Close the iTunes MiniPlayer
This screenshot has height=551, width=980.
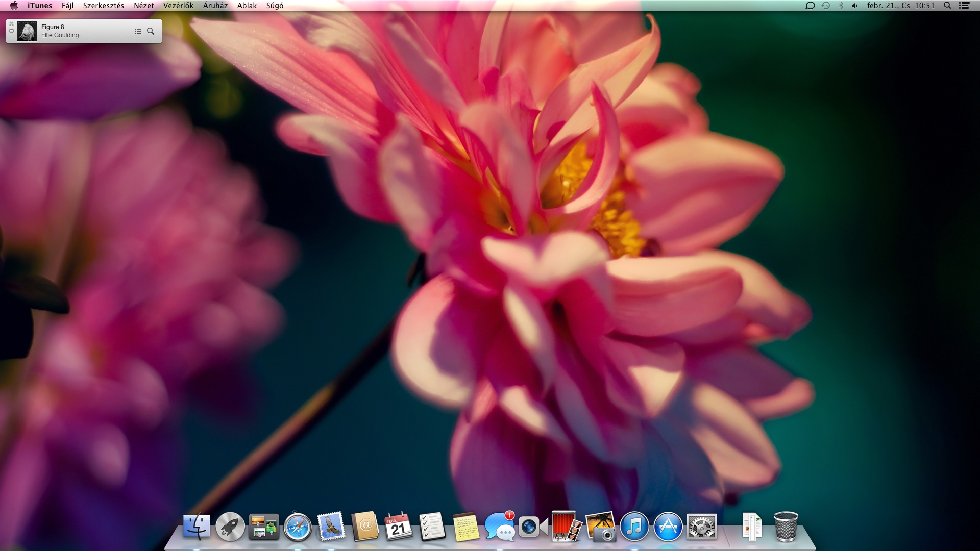12,24
